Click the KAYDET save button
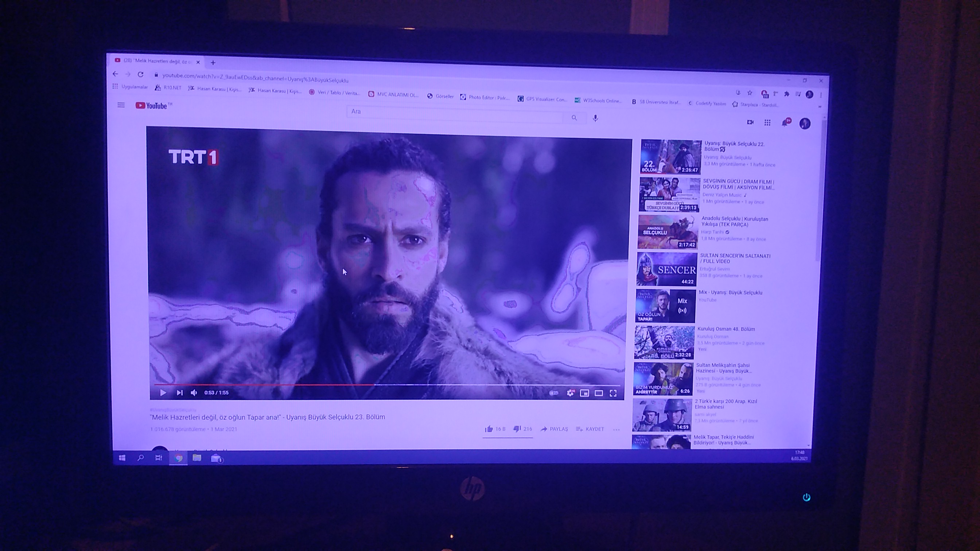 (590, 429)
